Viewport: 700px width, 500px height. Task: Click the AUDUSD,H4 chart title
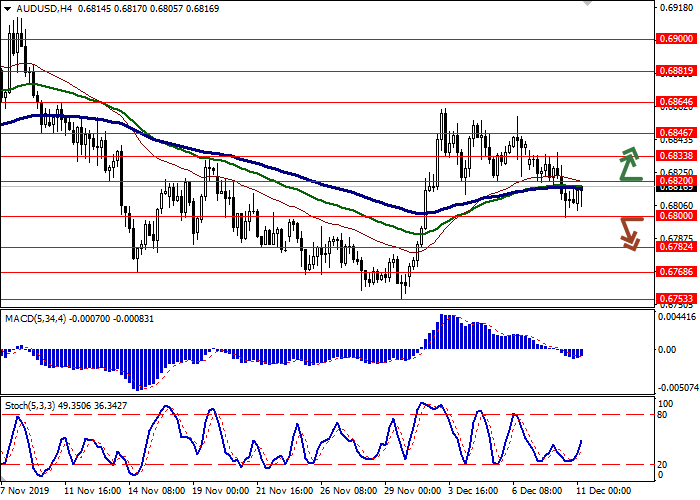(30, 8)
